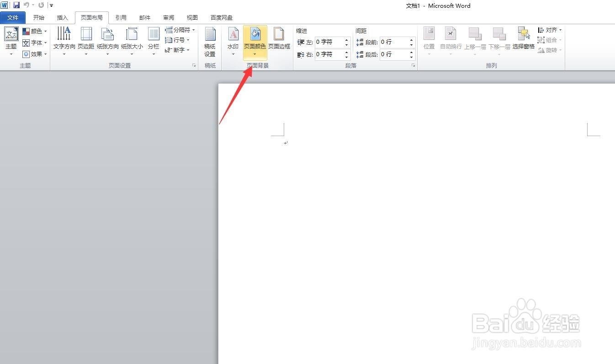
Task: Open the 旋转 rotate dropdown
Action: click(550, 50)
